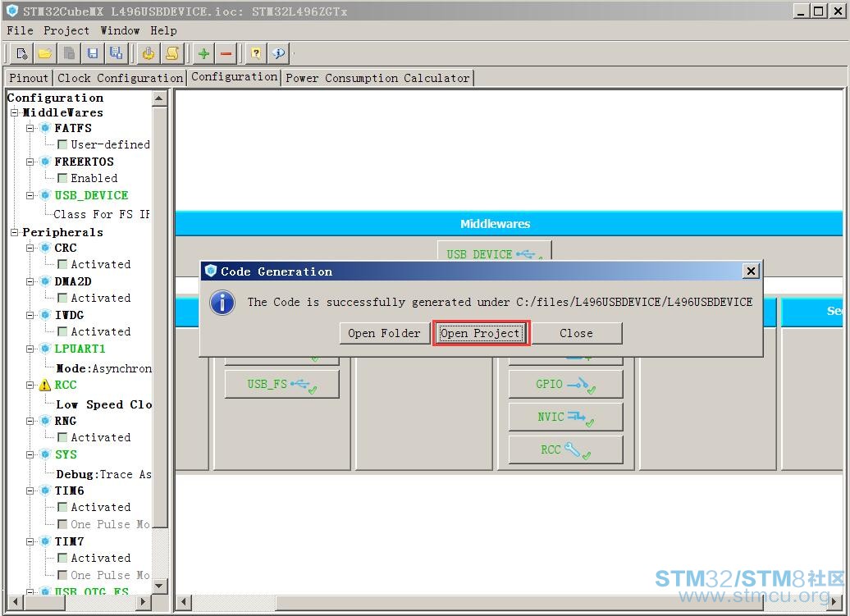850x616 pixels.
Task: Click the red minus toolbar icon
Action: (226, 53)
